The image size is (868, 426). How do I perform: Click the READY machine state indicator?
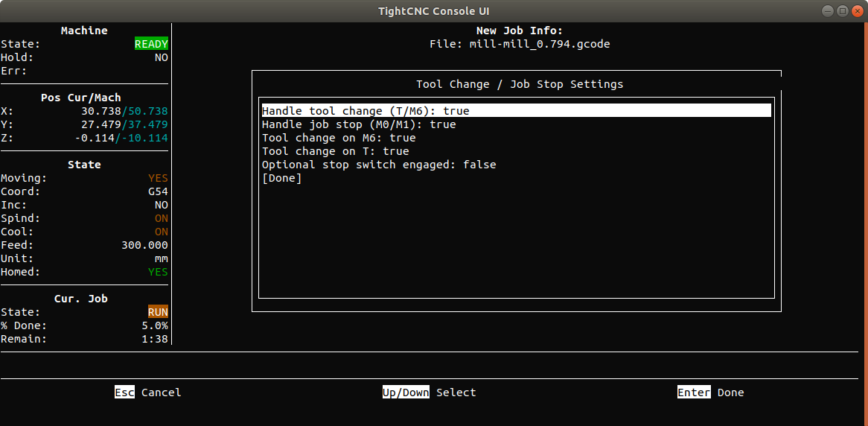(x=151, y=45)
